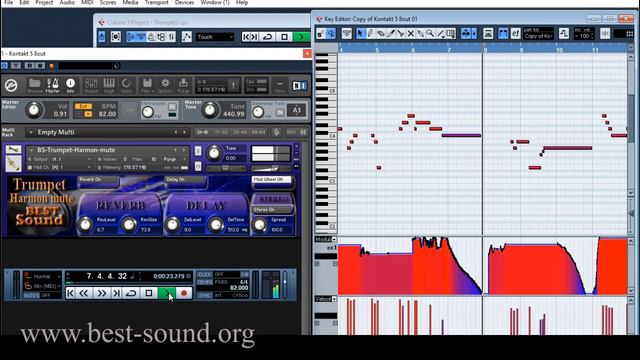
Task: Open Kontakt Purge menu icon
Action: [x=183, y=85]
